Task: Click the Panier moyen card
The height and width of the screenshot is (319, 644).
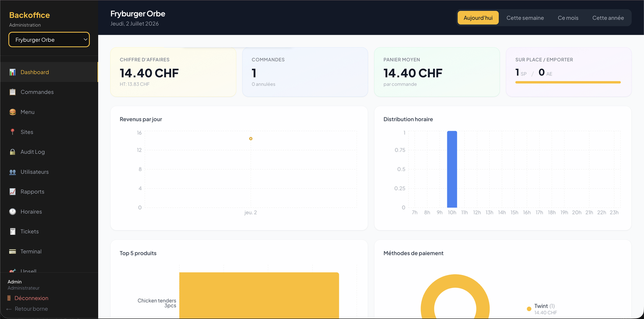Action: [x=437, y=72]
